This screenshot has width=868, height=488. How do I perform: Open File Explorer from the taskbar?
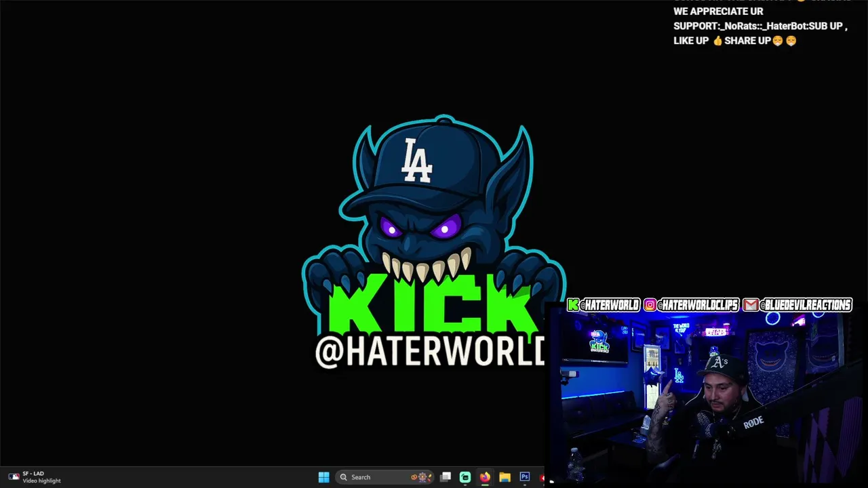pyautogui.click(x=505, y=477)
